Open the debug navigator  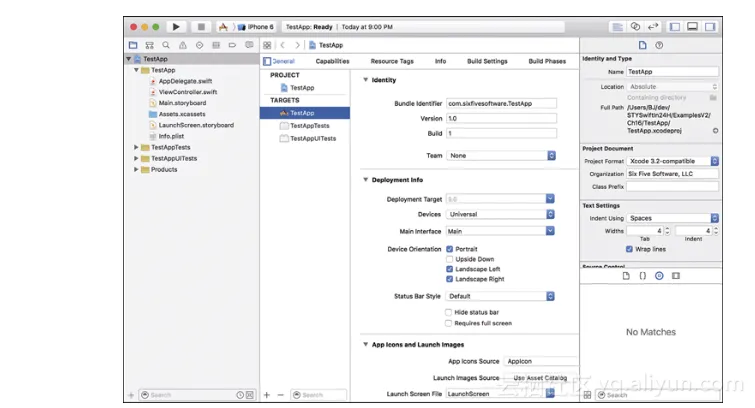216,45
